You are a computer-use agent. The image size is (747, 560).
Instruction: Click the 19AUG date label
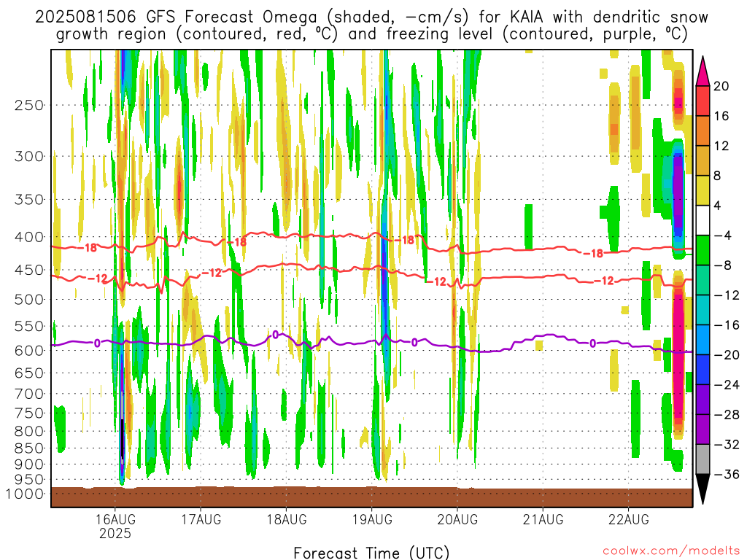[372, 519]
